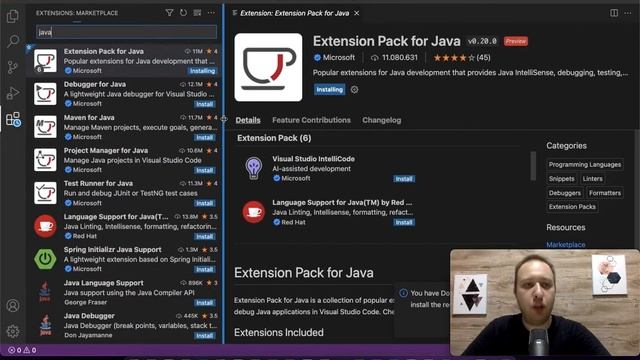Select Spring Initializr Java Support icon

[45, 259]
